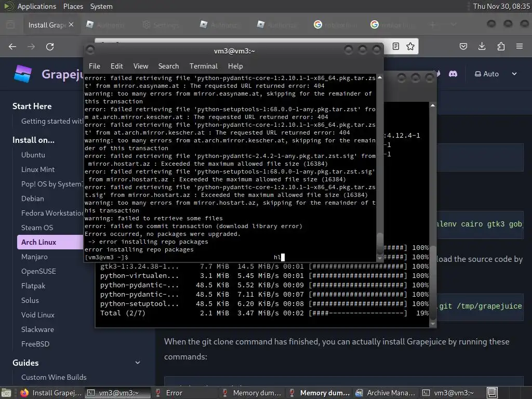532x399 pixels.
Task: Click the show desktop icon in bottom panel
Action: [x=6, y=393]
